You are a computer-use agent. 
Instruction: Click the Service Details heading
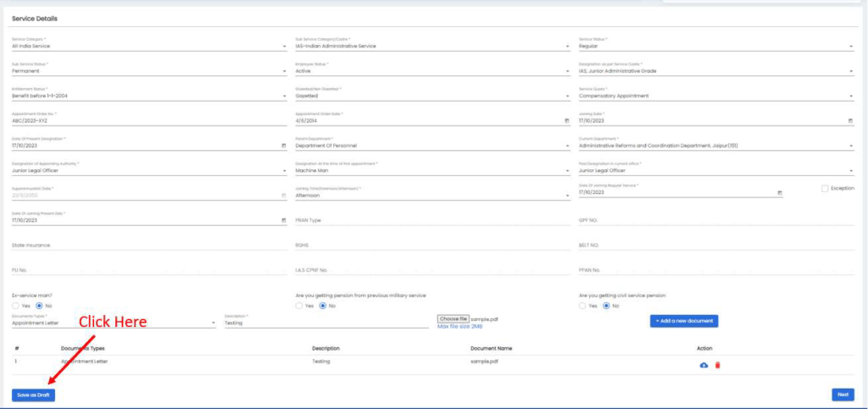(x=35, y=19)
